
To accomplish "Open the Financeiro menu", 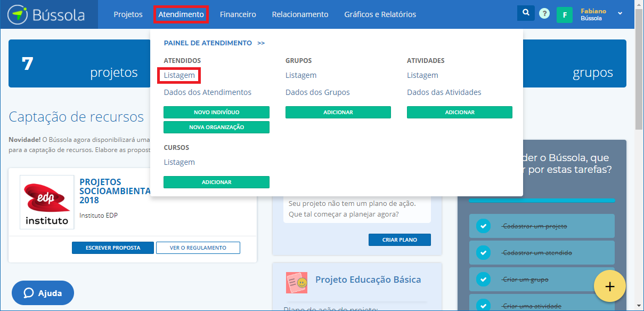I will click(x=238, y=14).
